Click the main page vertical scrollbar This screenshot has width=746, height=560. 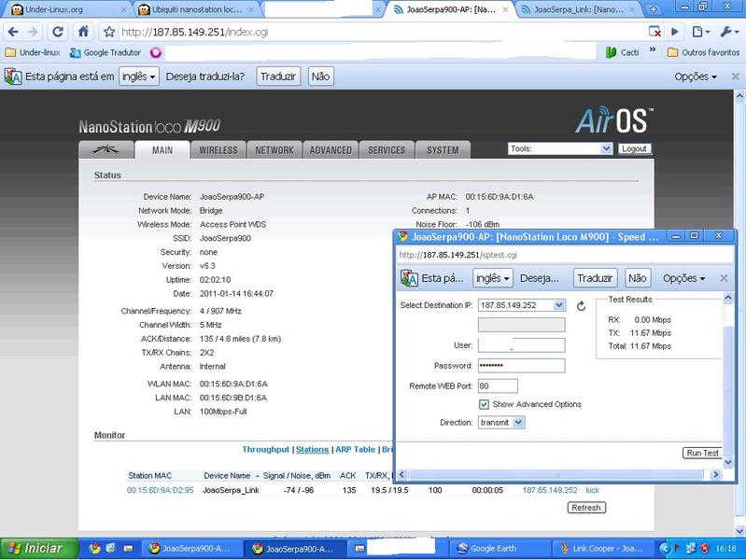click(x=739, y=313)
